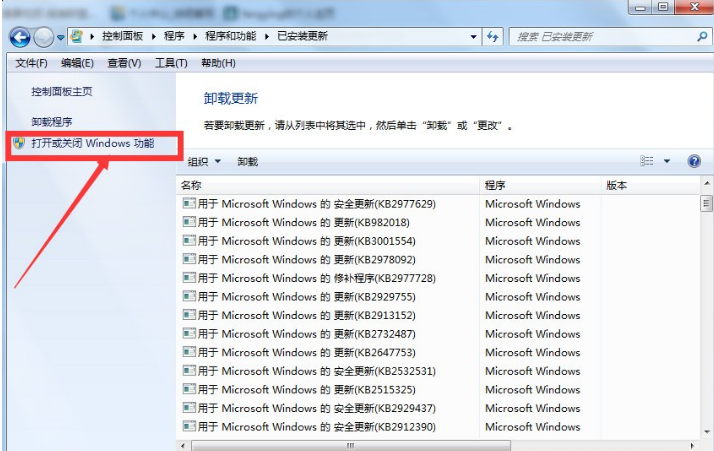
Task: Open the 组织 dropdown menu
Action: coord(204,161)
